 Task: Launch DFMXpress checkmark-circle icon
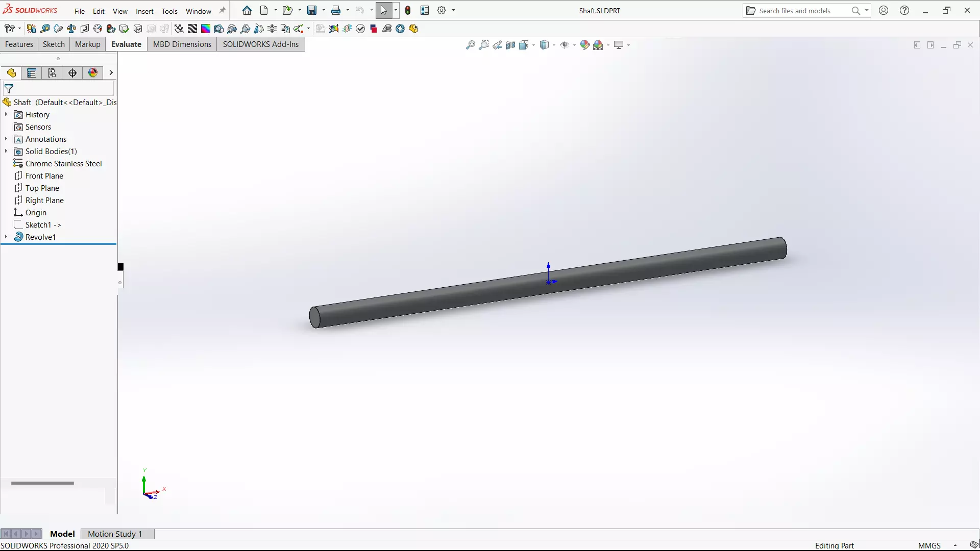[360, 29]
